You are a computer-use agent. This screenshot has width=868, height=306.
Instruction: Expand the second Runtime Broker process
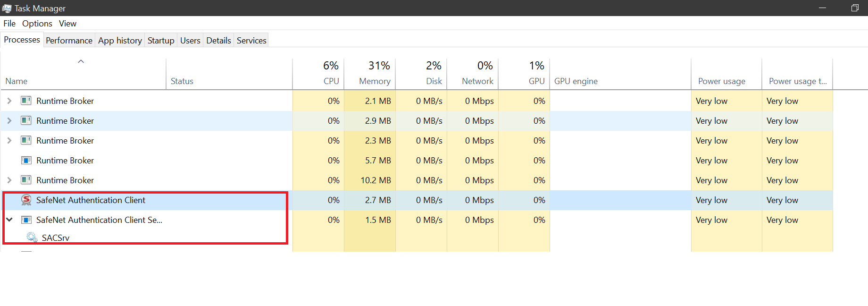(9, 121)
